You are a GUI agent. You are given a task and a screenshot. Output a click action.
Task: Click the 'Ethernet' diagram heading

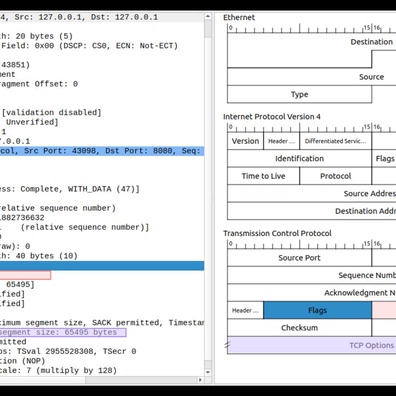coord(239,17)
